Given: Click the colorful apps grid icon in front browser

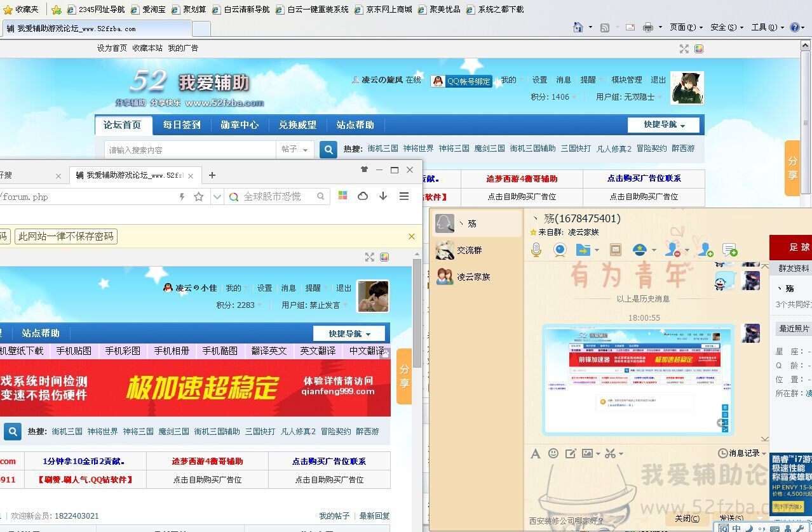Looking at the screenshot, I should pyautogui.click(x=342, y=196).
